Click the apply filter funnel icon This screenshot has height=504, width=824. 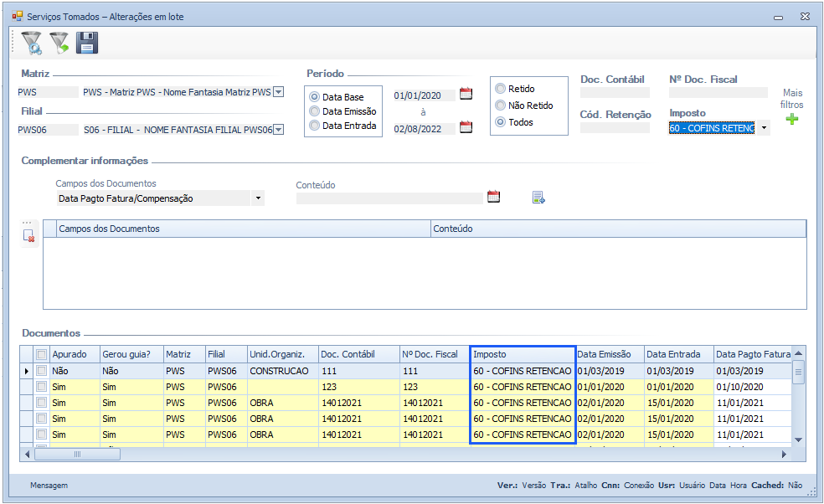(x=59, y=43)
